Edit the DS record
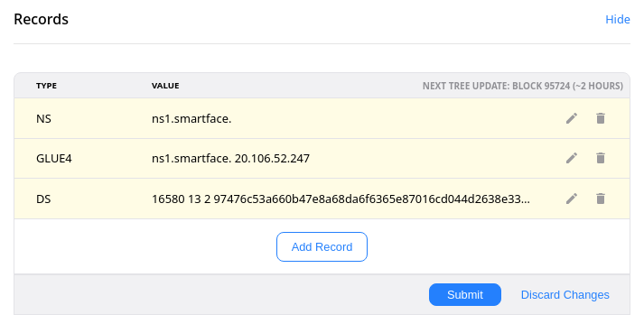The image size is (644, 333). click(x=572, y=199)
